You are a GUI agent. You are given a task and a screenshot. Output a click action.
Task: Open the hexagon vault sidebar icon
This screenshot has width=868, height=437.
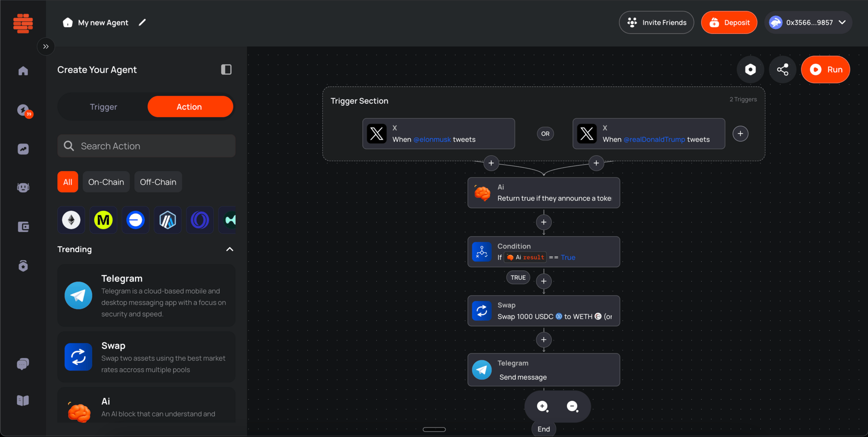pyautogui.click(x=23, y=266)
